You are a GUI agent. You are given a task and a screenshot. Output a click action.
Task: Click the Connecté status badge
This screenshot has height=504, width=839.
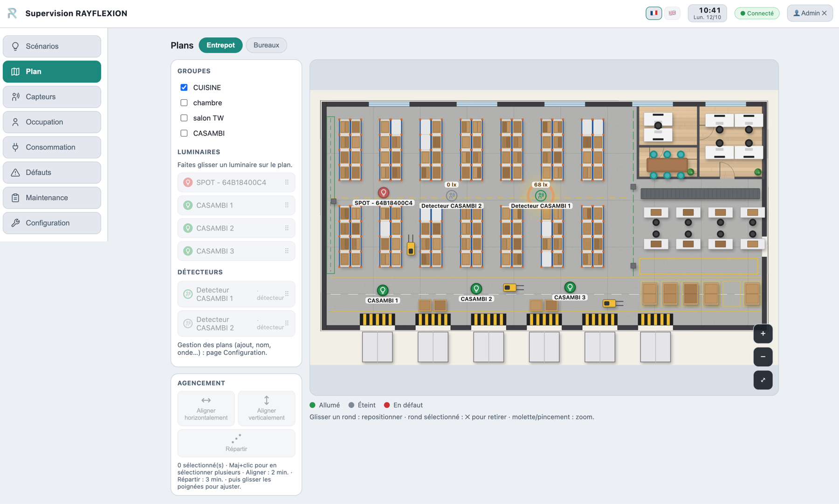coord(757,13)
